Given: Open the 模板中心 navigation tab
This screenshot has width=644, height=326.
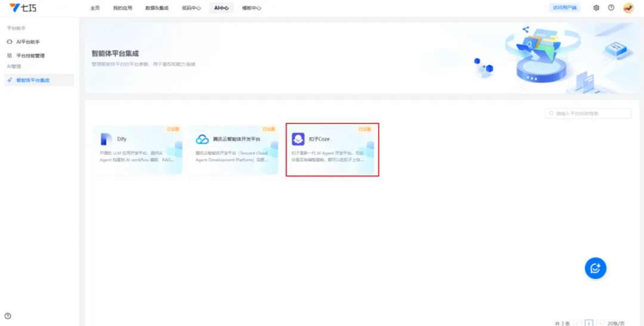Looking at the screenshot, I should tap(251, 8).
